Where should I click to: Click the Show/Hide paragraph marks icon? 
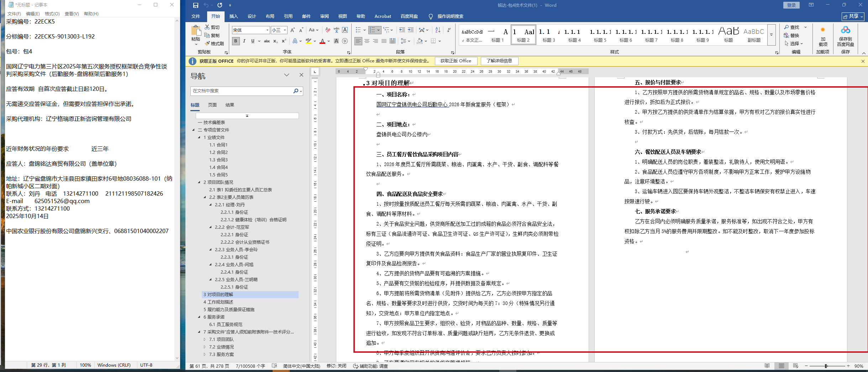pyautogui.click(x=449, y=30)
